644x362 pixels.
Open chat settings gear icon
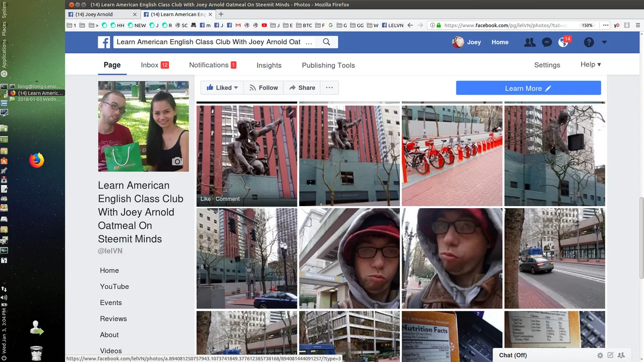[x=600, y=355]
